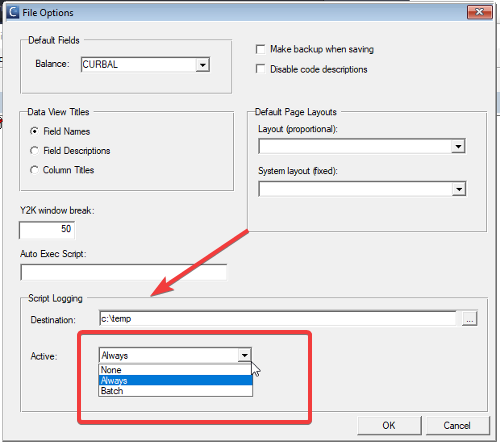This screenshot has width=500, height=445.
Task: Select Field Names radio button
Action: pyautogui.click(x=34, y=131)
